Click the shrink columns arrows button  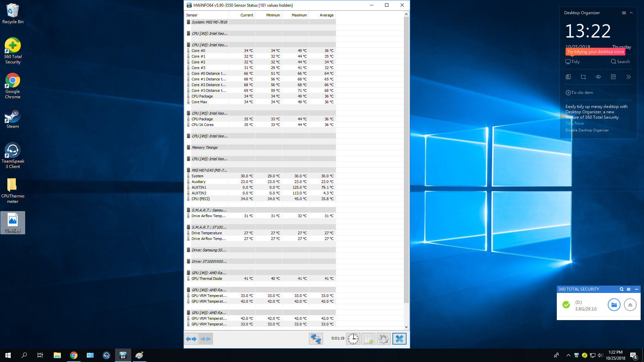pos(206,339)
